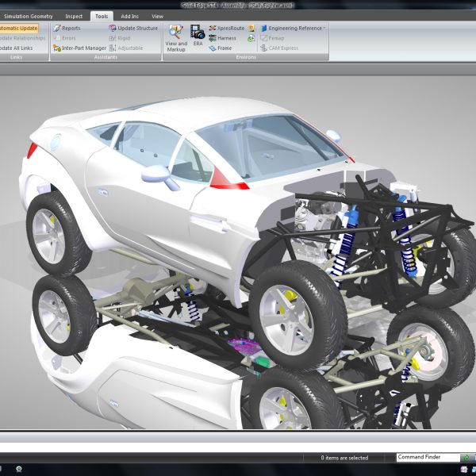This screenshot has height=476, width=476.
Task: Run the green Command Finder search button
Action: click(466, 458)
